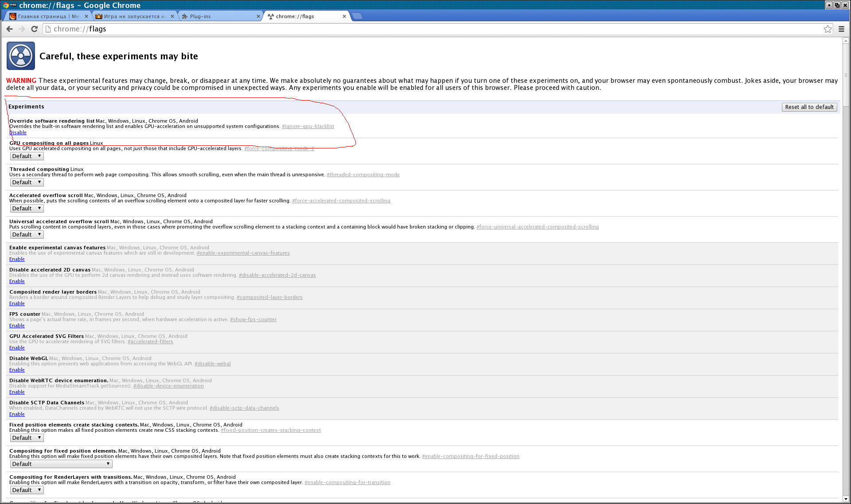This screenshot has width=851, height=504.
Task: Open GPU compositing on all pages dropdown
Action: click(x=27, y=156)
